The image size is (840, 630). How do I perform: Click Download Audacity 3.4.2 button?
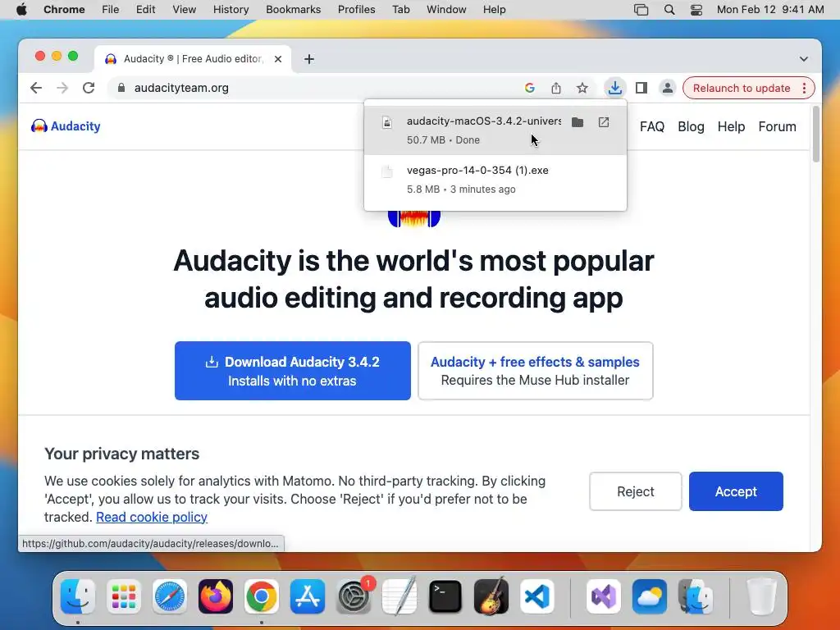point(293,371)
